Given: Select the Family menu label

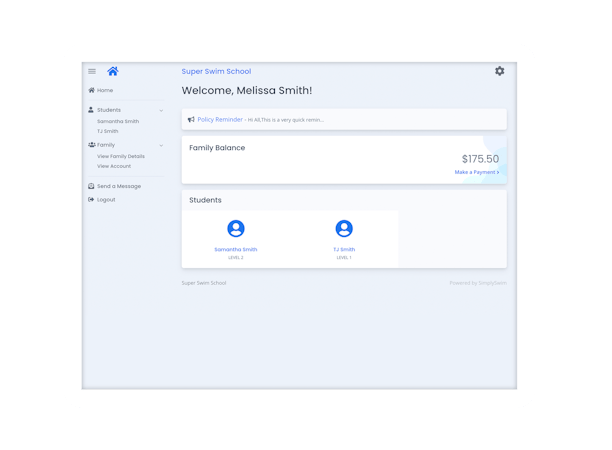Looking at the screenshot, I should [x=106, y=145].
